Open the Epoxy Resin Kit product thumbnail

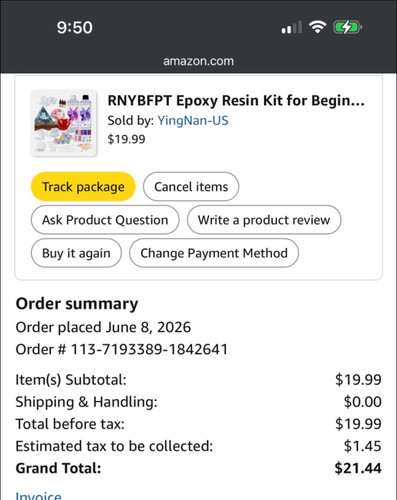[64, 123]
